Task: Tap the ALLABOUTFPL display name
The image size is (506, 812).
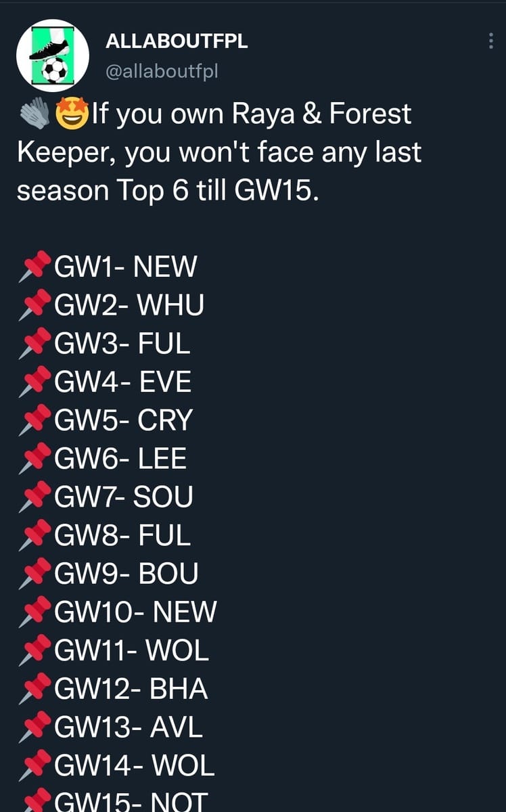Action: coord(177,42)
